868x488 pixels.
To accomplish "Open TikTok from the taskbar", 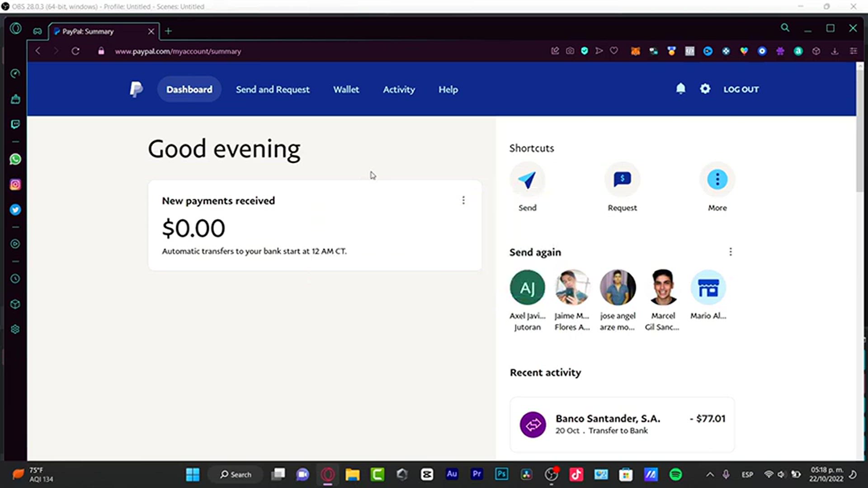I will click(x=576, y=474).
